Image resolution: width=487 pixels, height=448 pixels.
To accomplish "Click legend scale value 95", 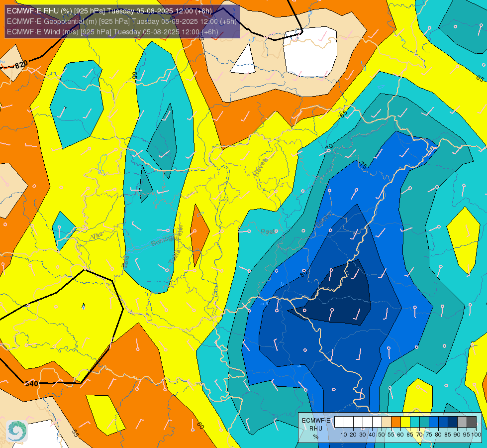I will coord(467,435).
